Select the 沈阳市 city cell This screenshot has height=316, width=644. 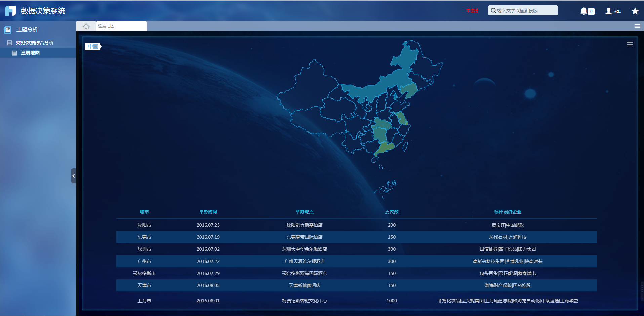[144, 225]
